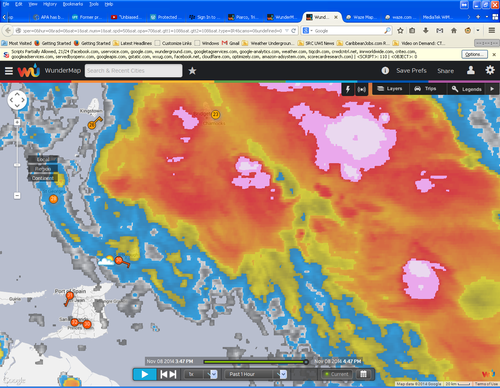The width and height of the screenshot is (500, 388).
Task: Open new tab with plus icon
Action: click(x=478, y=17)
